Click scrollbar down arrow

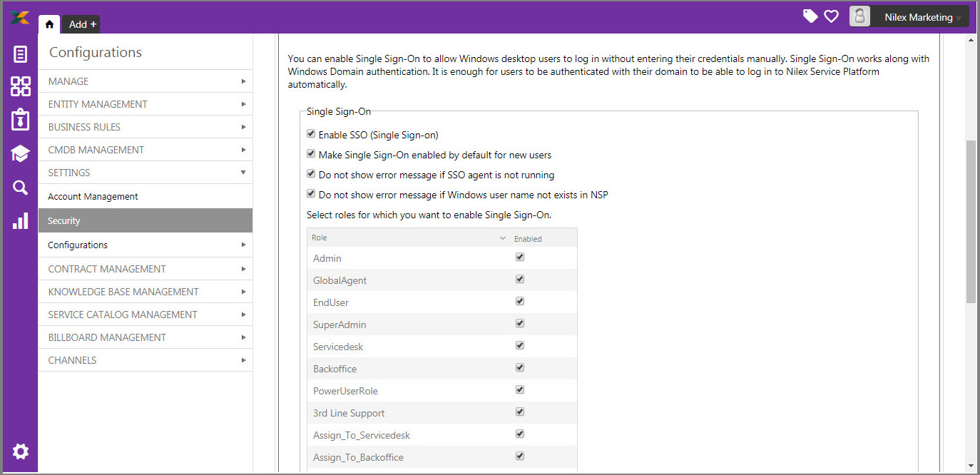[971, 466]
